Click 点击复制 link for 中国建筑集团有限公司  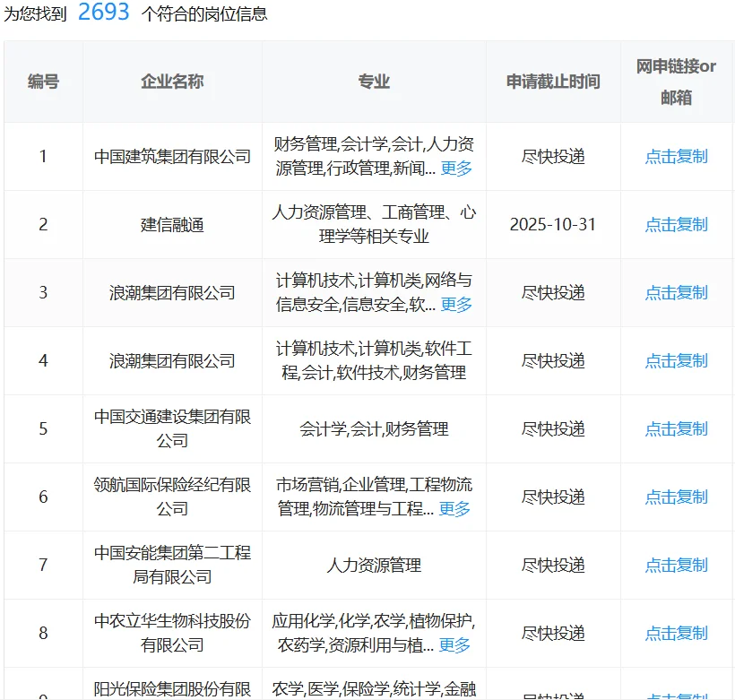(x=676, y=157)
